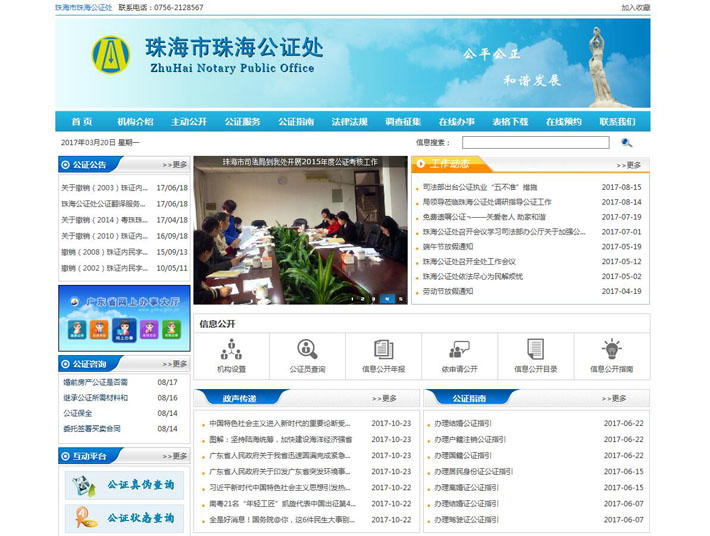The height and width of the screenshot is (536, 710).
Task: Open 表格下载 navigation item
Action: pyautogui.click(x=510, y=122)
